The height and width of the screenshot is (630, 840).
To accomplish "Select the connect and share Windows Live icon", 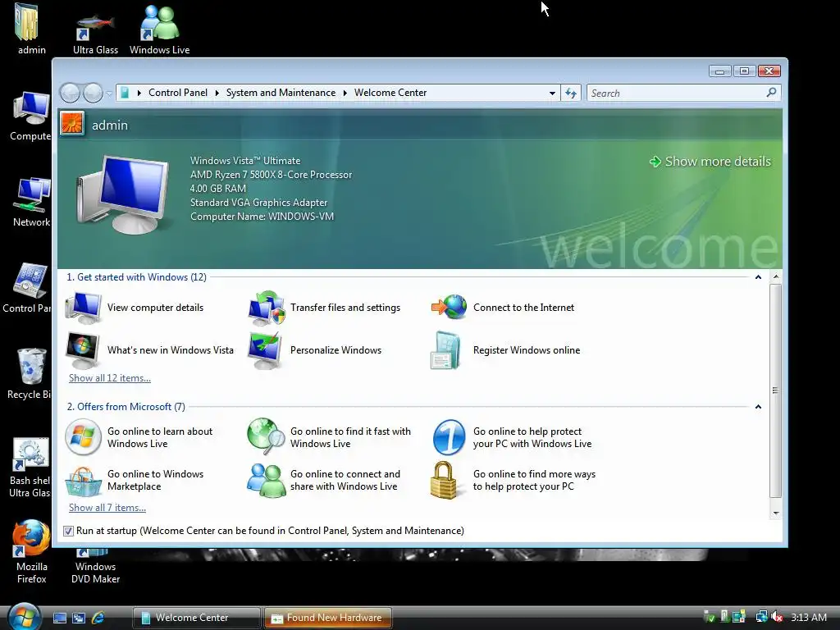I will 267,480.
